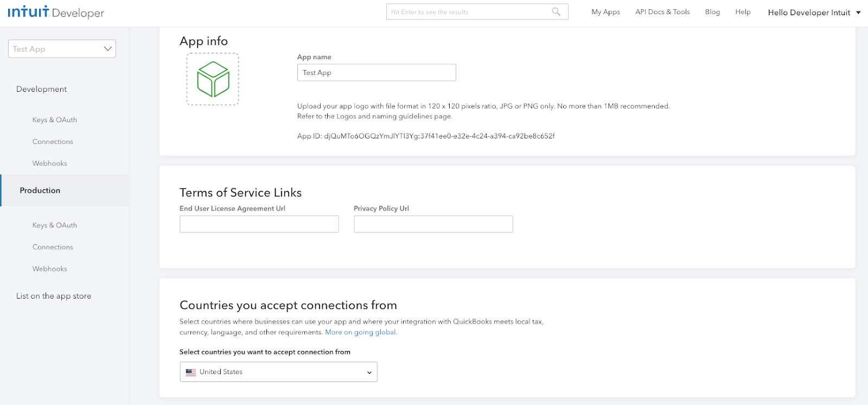Viewport: 868px width, 405px height.
Task: Open Keys & OAuth under Production
Action: point(55,225)
